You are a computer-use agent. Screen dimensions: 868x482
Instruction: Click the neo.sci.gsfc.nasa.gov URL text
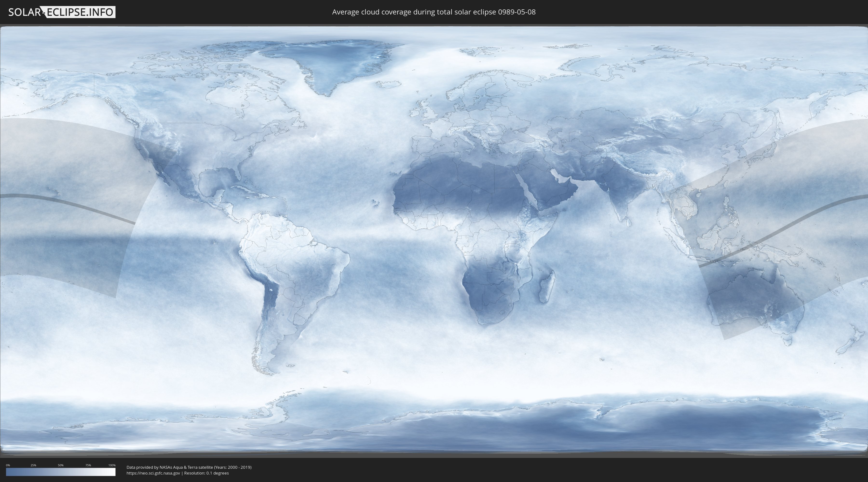click(153, 473)
